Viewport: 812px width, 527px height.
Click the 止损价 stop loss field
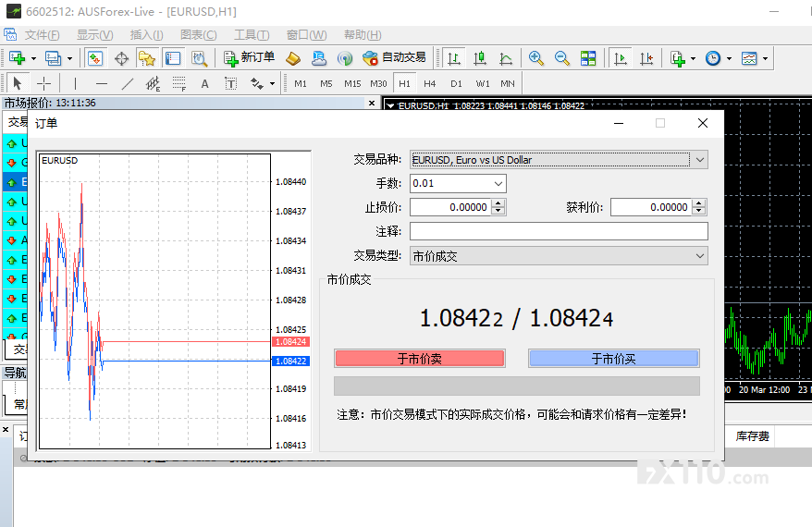(x=450, y=207)
